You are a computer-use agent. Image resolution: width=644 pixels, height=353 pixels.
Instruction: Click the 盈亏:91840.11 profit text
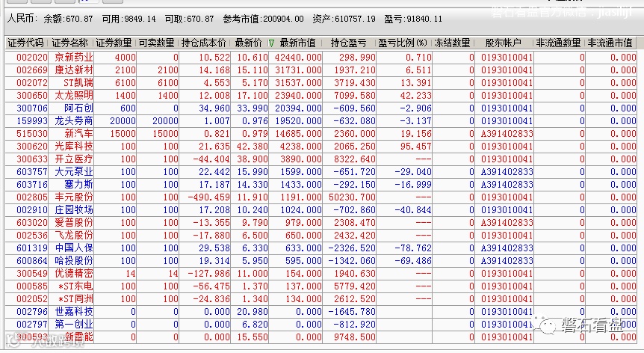point(413,19)
